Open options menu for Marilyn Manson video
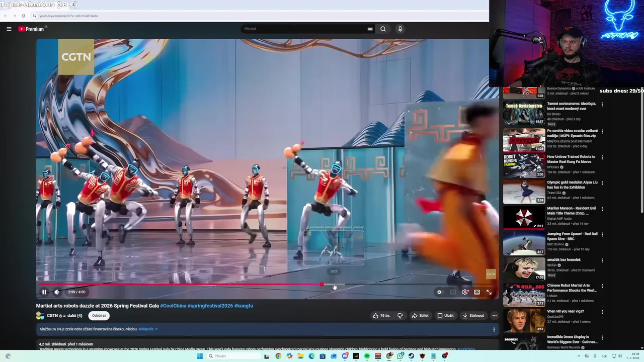The image size is (644, 362). (602, 209)
